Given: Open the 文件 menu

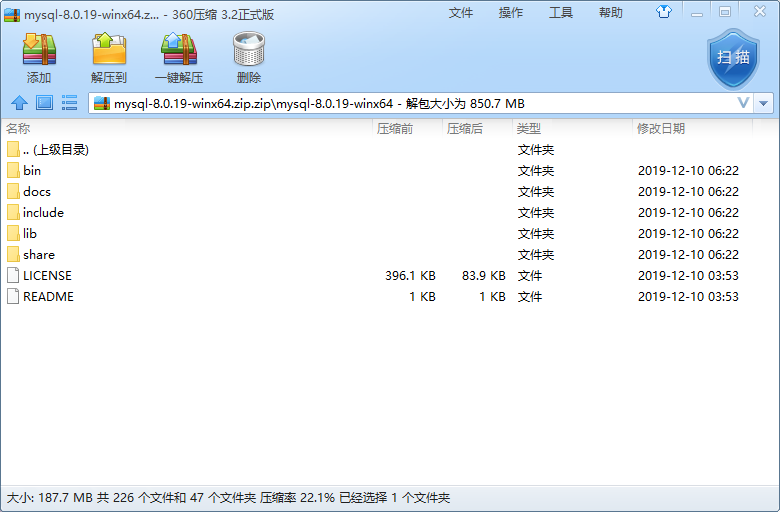Looking at the screenshot, I should 461,13.
